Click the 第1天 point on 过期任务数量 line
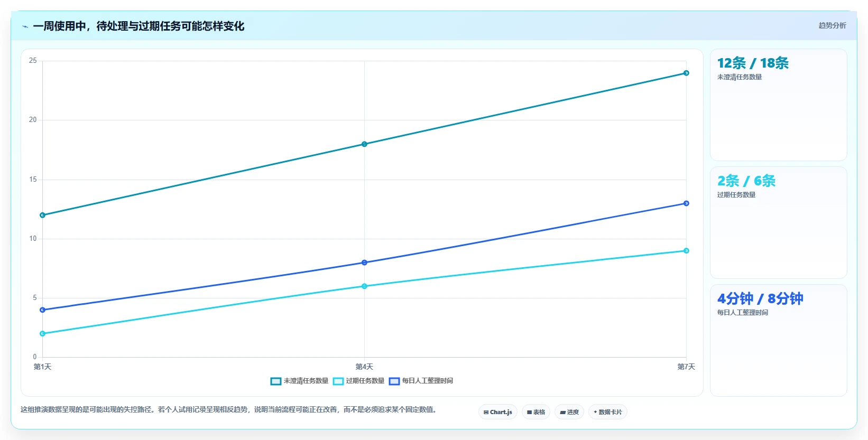Image resolution: width=868 pixels, height=440 pixels. coord(43,334)
